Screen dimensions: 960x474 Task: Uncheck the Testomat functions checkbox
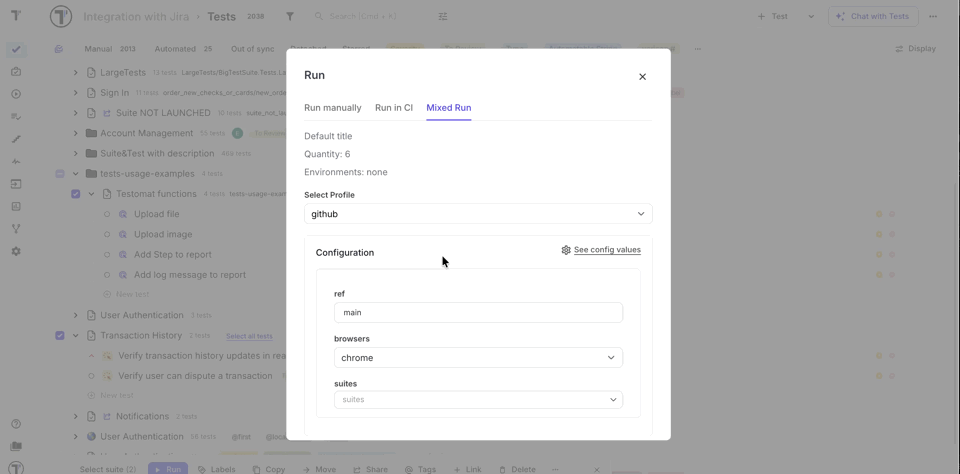[75, 194]
